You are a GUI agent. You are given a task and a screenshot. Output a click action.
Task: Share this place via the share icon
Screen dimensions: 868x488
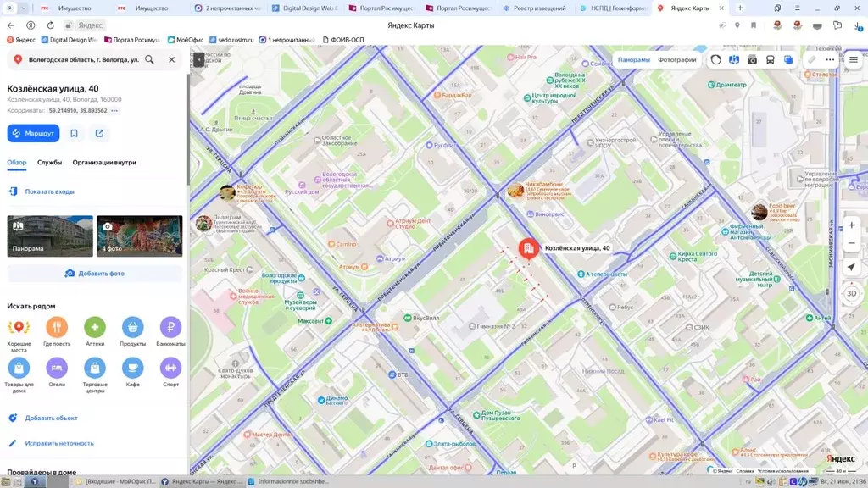pos(100,133)
